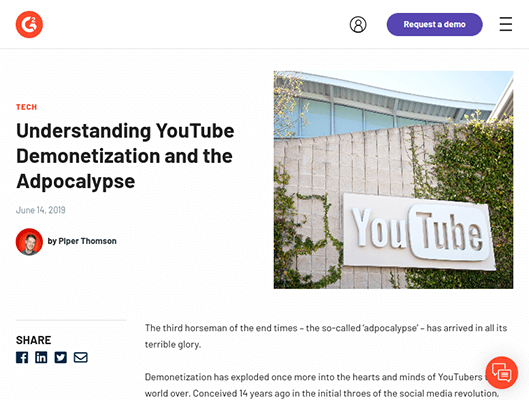This screenshot has height=400, width=529.
Task: Open the Piper Thomson author link
Action: (87, 241)
